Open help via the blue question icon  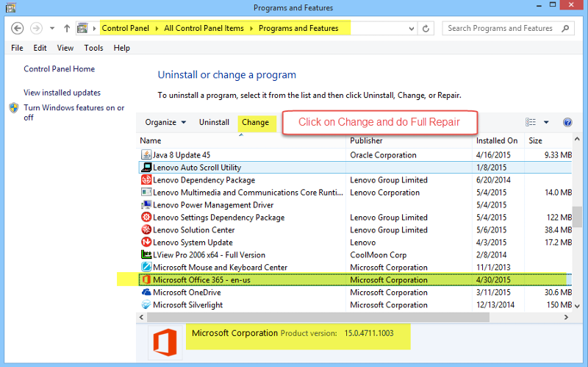coord(567,122)
